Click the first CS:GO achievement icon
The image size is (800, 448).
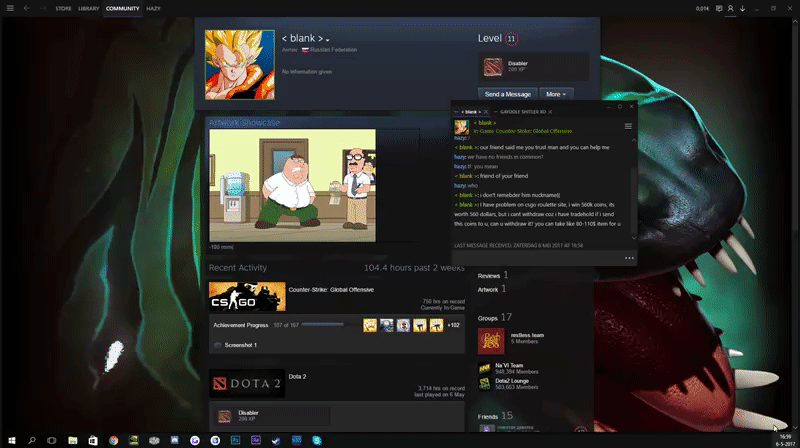(370, 325)
